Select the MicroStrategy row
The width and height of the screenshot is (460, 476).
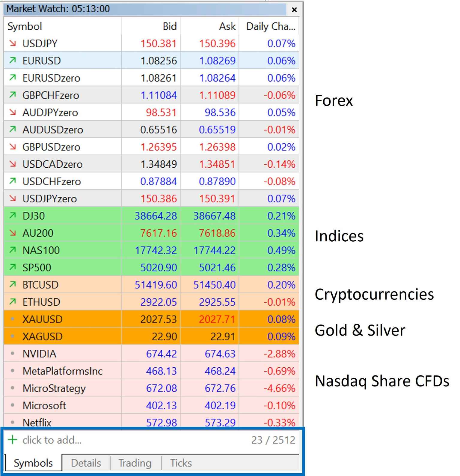click(54, 388)
